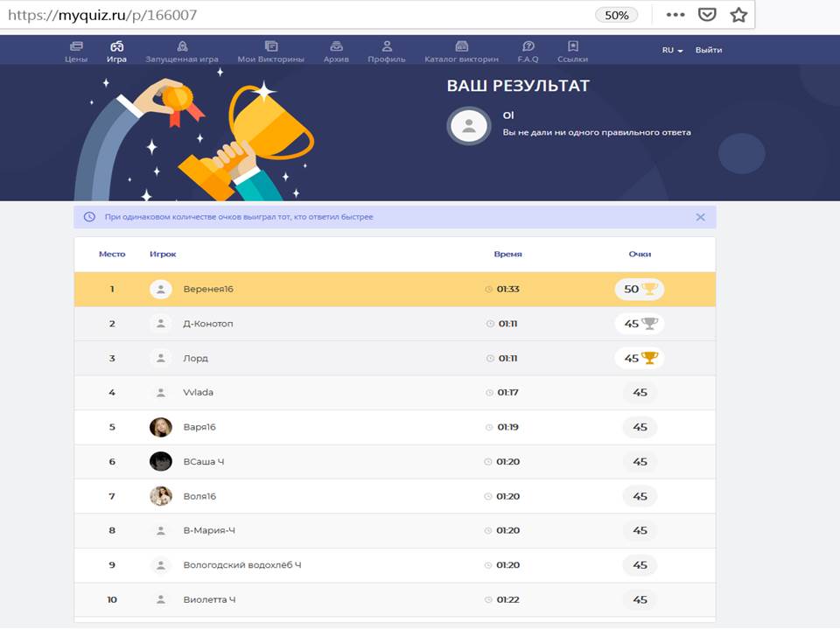840x630 pixels.
Task: Open the Цены pricing icon
Action: pyautogui.click(x=76, y=46)
